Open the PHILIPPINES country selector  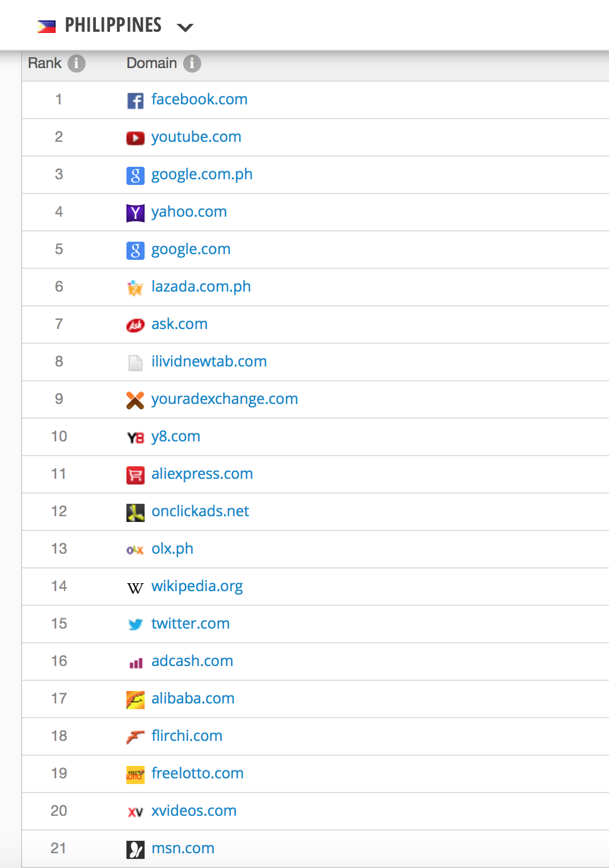tap(113, 25)
